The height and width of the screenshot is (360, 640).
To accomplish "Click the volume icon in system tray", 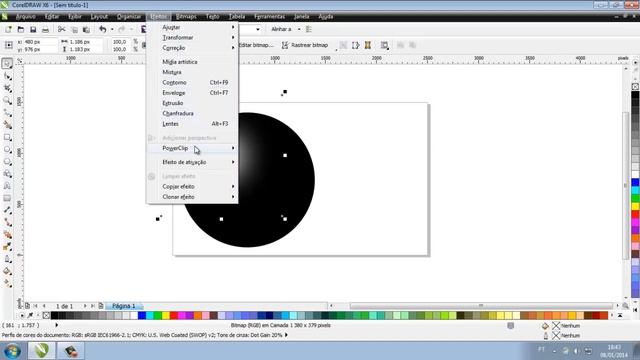I will tap(576, 351).
